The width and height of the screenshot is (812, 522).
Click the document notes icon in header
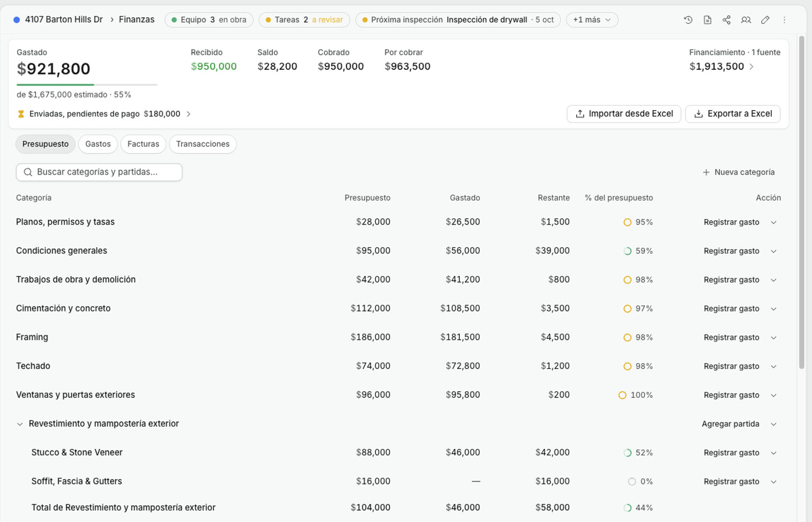click(x=707, y=20)
